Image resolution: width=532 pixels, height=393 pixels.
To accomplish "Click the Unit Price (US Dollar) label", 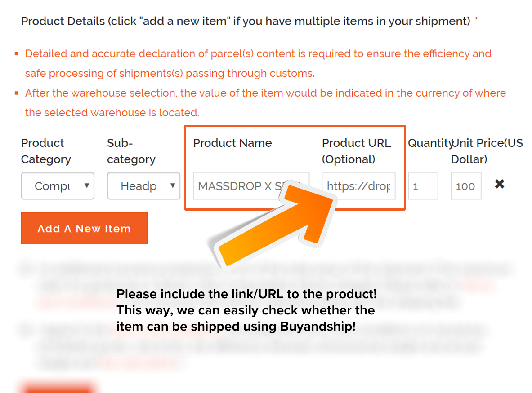I will 487,151.
